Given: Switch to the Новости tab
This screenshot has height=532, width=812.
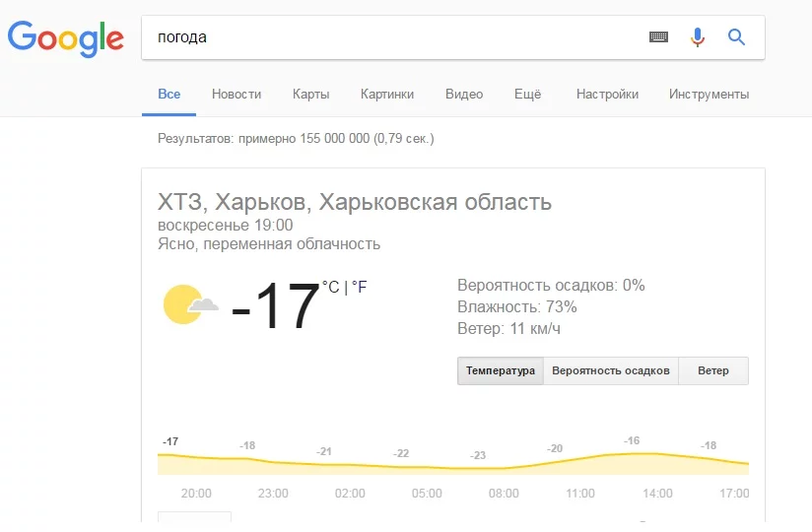Looking at the screenshot, I should (x=237, y=95).
